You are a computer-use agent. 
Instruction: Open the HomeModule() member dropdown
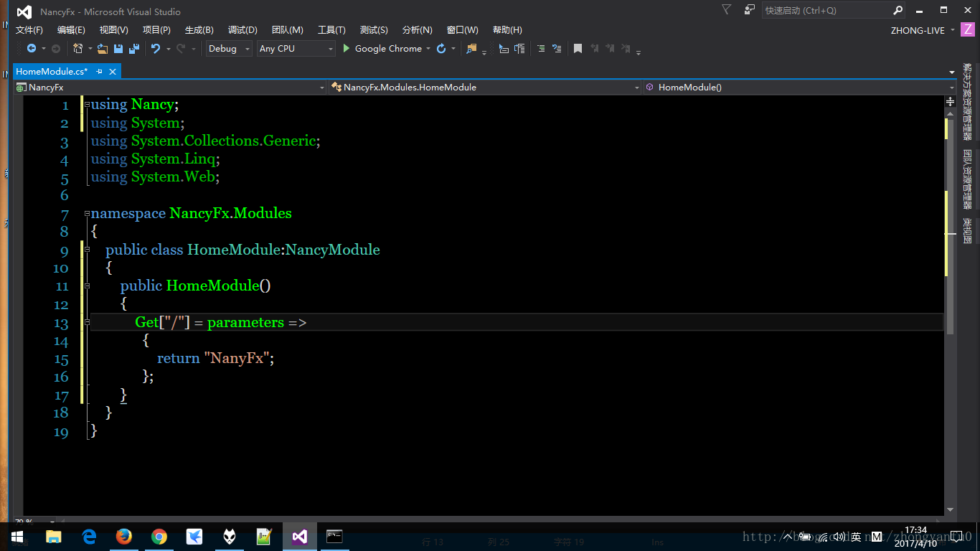pos(799,88)
